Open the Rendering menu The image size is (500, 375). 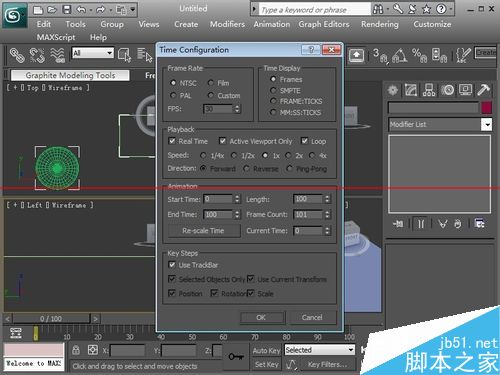(380, 24)
